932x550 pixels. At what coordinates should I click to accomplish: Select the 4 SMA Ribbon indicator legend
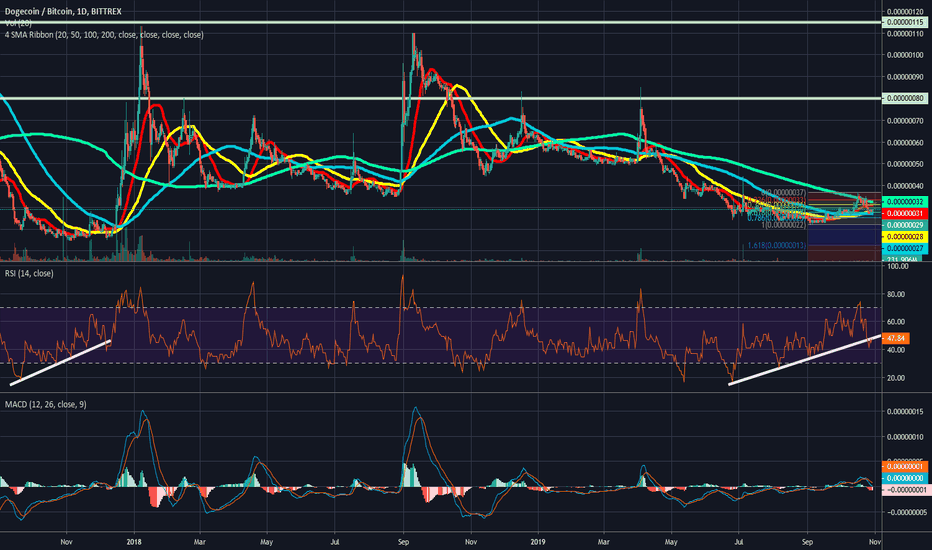[104, 35]
